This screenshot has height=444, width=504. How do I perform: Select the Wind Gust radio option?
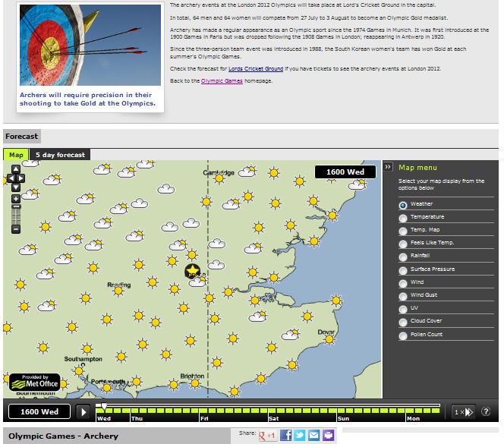(x=403, y=296)
